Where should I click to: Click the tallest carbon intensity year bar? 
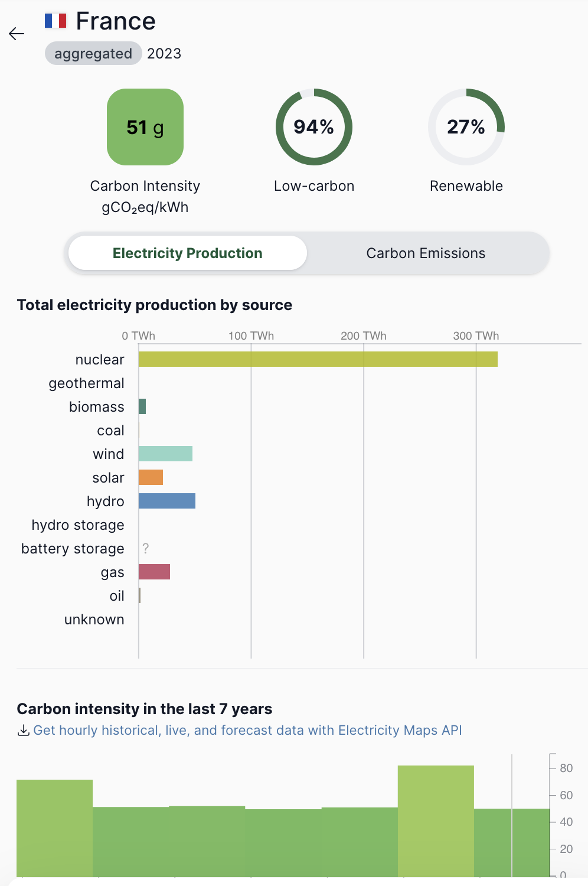coord(436,821)
